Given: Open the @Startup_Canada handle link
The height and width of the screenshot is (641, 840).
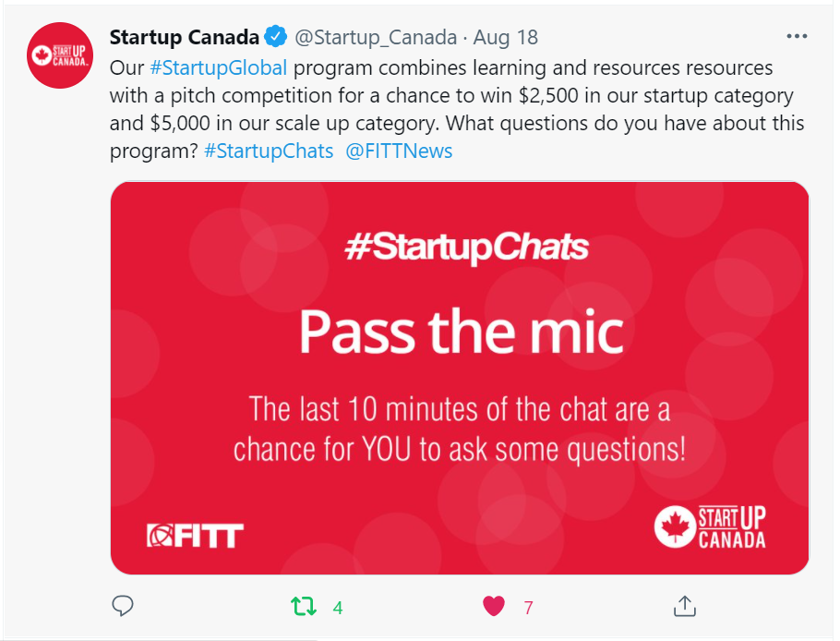Looking at the screenshot, I should 376,38.
